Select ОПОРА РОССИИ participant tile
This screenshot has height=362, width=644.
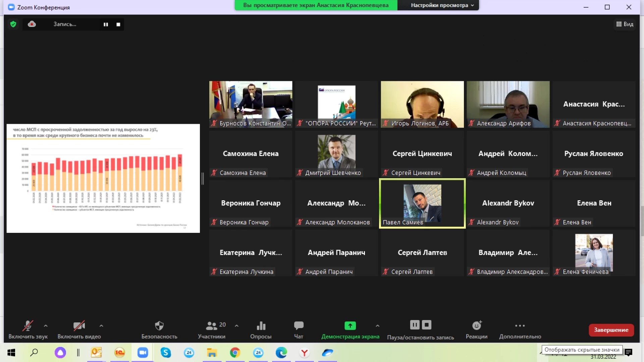pyautogui.click(x=336, y=104)
